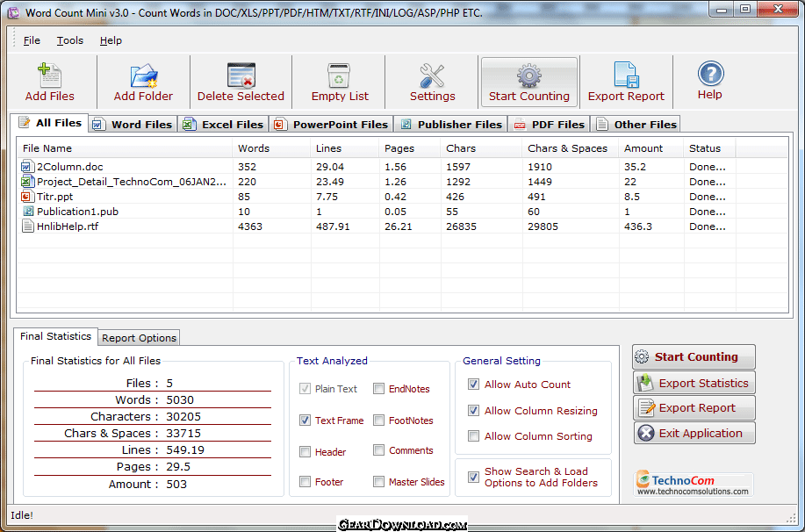
Task: Open Settings from the toolbar
Action: (432, 83)
